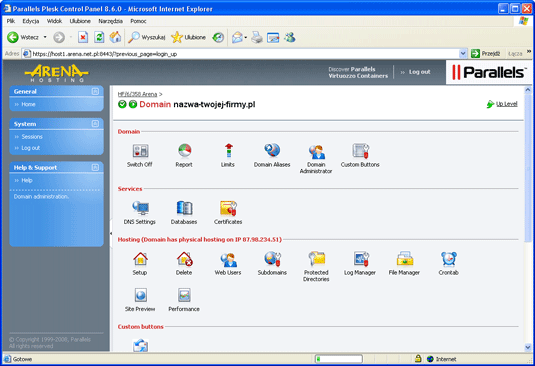Click the Up Level link
Viewport: 535px width, 366px height.
tap(506, 104)
